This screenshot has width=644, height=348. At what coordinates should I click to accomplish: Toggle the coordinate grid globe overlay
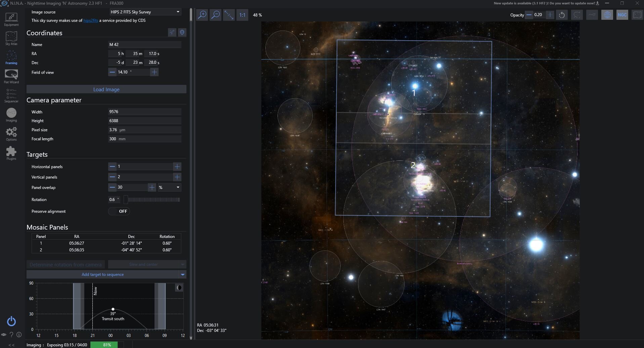[607, 15]
